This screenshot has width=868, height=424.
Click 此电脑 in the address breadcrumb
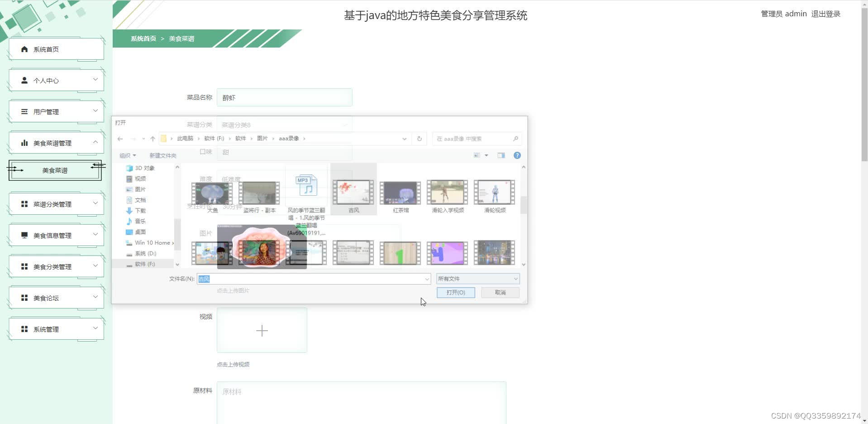click(x=185, y=139)
